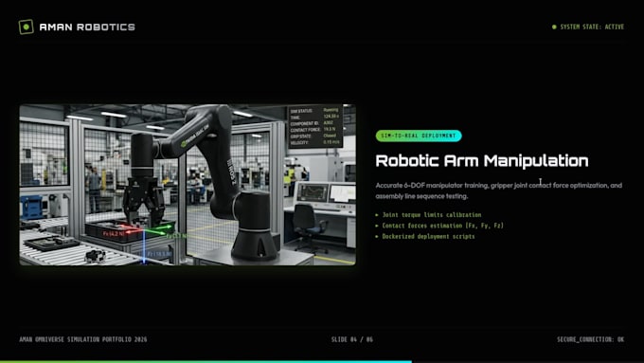Viewport: 644px width, 363px height.
Task: Click the 'Accurate 6-DOF manipulator training' description paragraph
Action: point(498,191)
